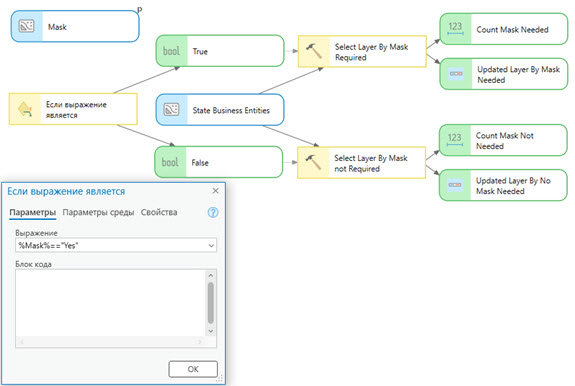Click the 123 icon on Count Mask Not Needed

455,140
